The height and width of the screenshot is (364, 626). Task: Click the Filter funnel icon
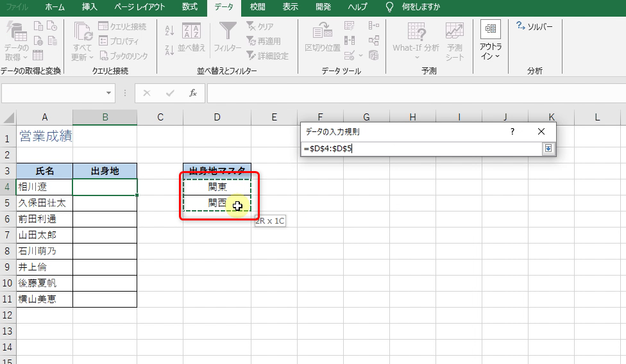coord(228,32)
